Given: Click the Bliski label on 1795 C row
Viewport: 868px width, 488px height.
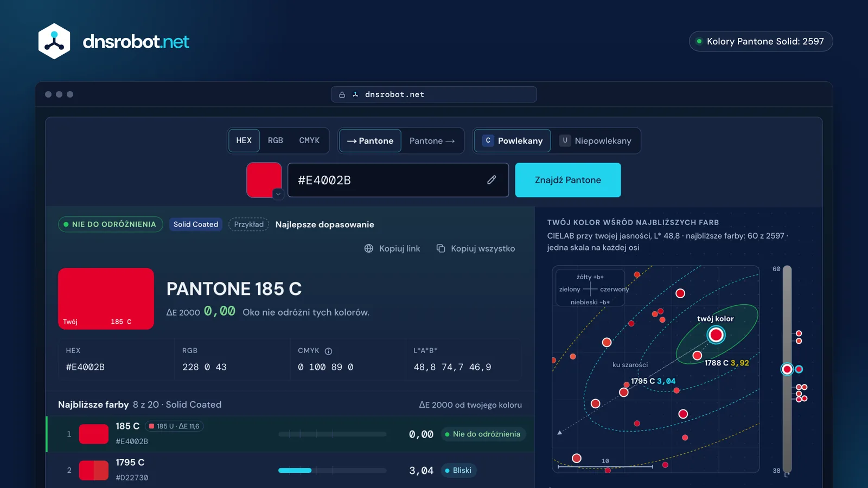Looking at the screenshot, I should pyautogui.click(x=459, y=470).
